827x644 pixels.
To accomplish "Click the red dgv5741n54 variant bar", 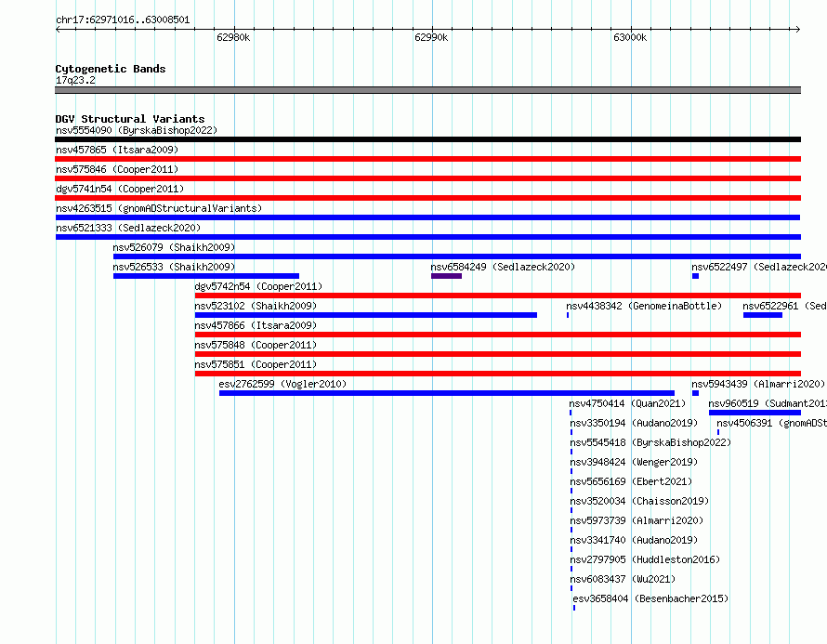I will pyautogui.click(x=427, y=198).
